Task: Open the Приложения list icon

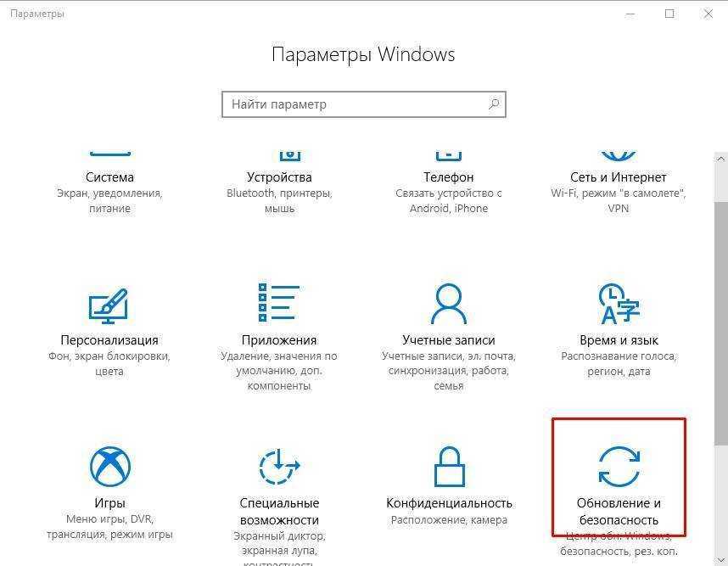Action: [278, 302]
